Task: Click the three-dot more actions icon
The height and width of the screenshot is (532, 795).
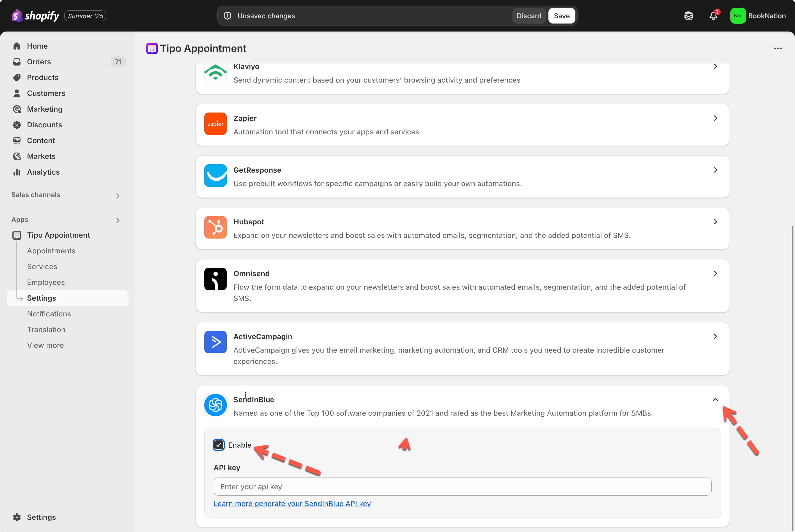Action: pyautogui.click(x=778, y=49)
